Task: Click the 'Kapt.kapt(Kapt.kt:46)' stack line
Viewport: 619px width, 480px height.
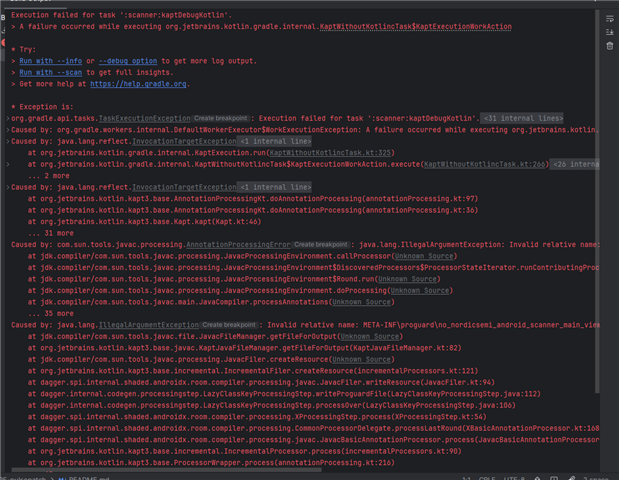Action: coord(144,221)
